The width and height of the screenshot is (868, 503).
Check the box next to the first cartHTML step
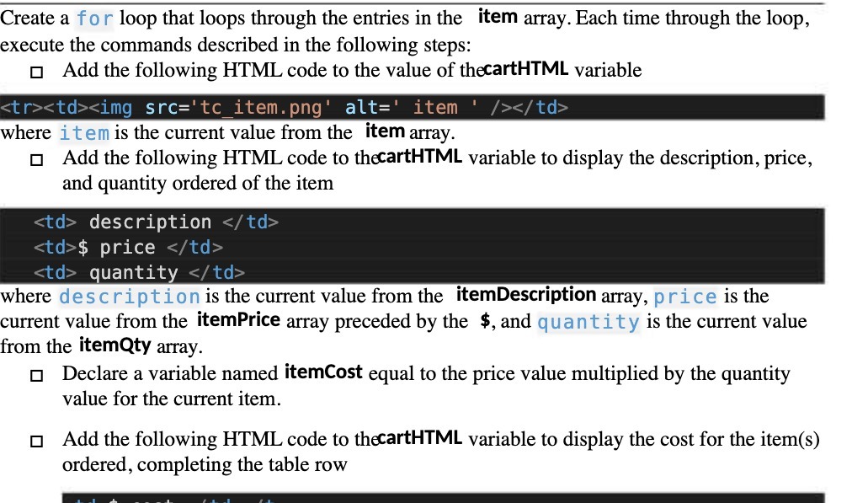coord(35,72)
